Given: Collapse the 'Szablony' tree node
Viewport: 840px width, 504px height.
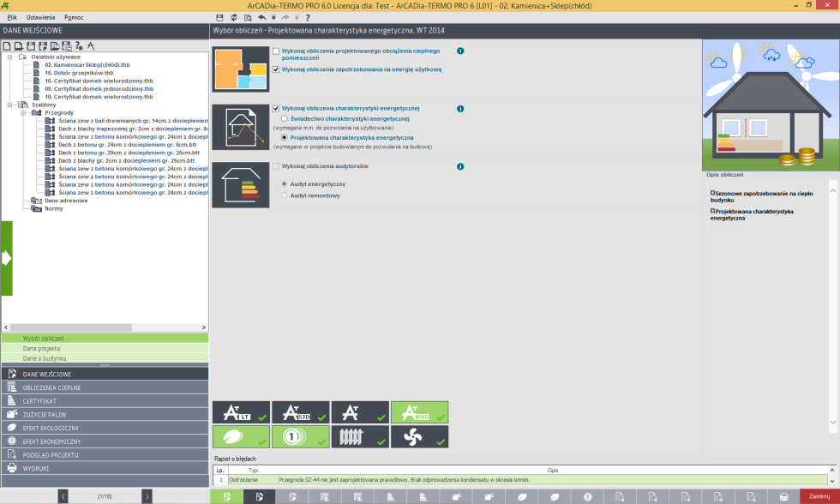Looking at the screenshot, I should pyautogui.click(x=9, y=105).
